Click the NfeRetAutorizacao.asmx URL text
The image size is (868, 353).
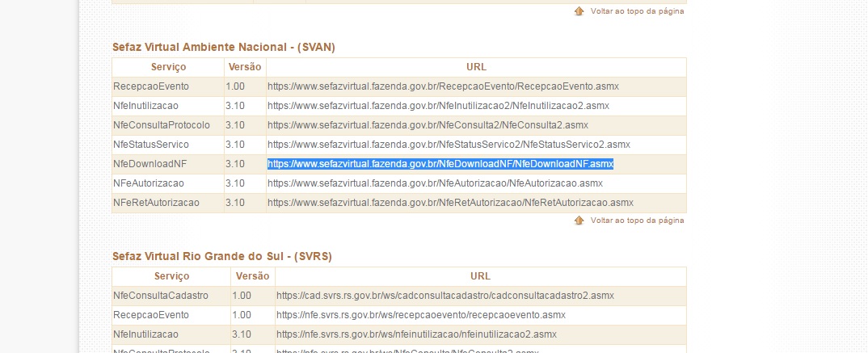click(x=451, y=203)
